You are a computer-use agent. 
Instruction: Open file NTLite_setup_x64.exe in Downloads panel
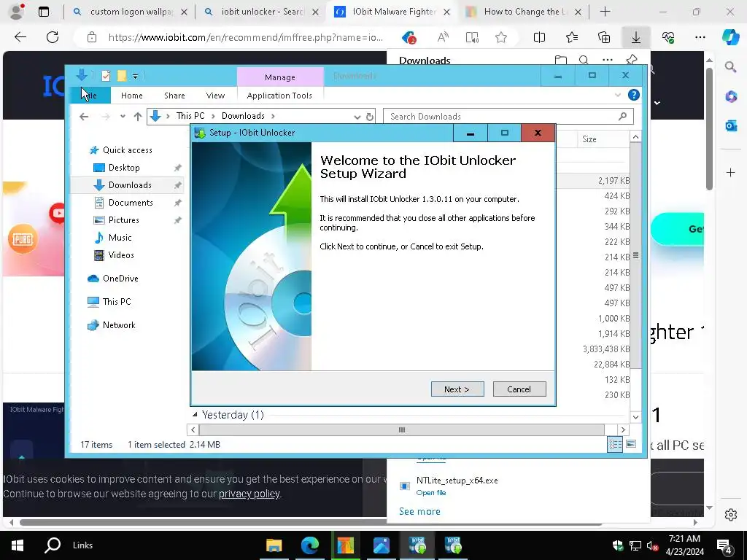pyautogui.click(x=430, y=492)
